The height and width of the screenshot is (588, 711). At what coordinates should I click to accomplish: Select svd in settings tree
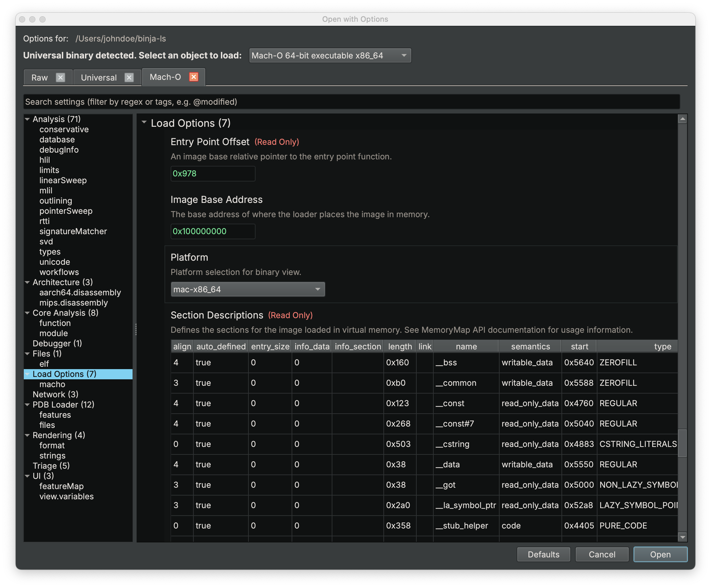click(46, 242)
